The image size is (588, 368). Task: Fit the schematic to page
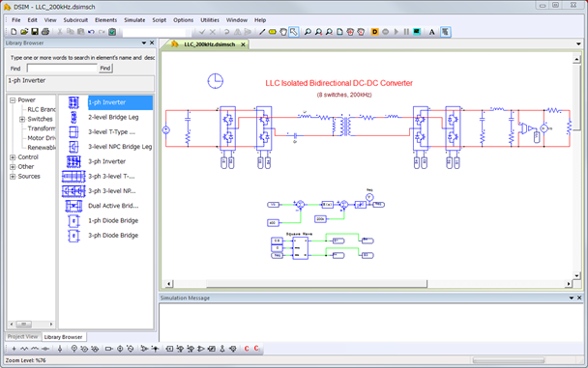[x=339, y=32]
